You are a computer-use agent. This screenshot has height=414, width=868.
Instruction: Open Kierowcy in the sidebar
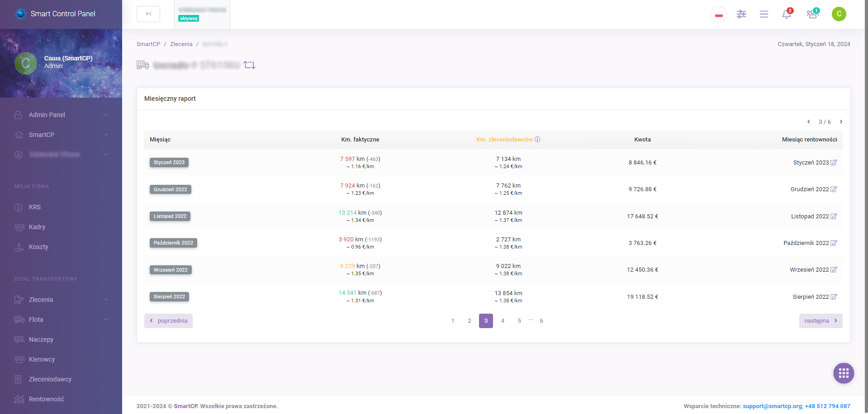61,359
